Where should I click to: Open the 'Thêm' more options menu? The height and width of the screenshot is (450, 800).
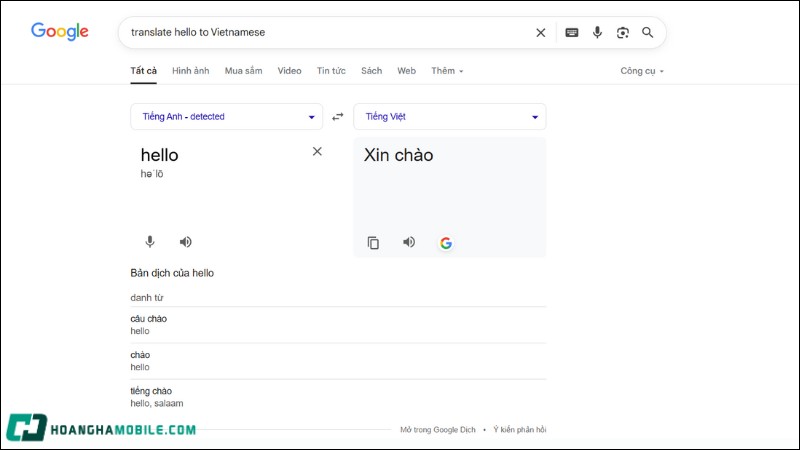click(x=447, y=71)
